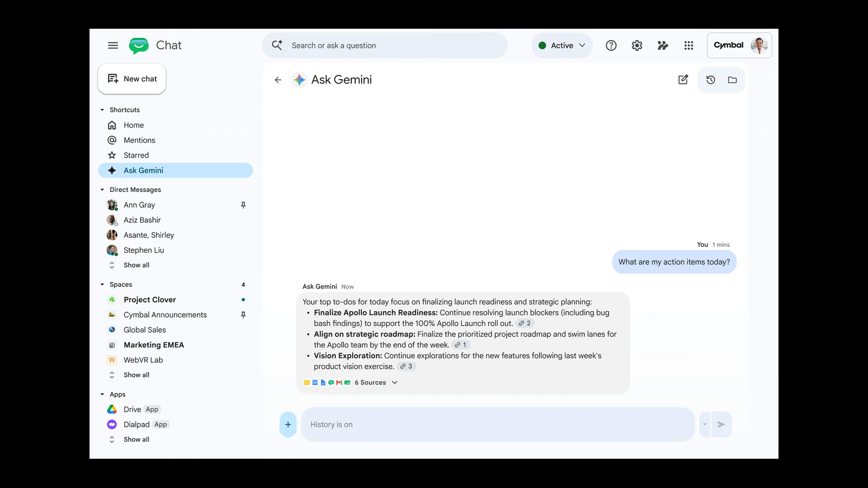Show all apps
868x488 pixels.
coord(136,440)
